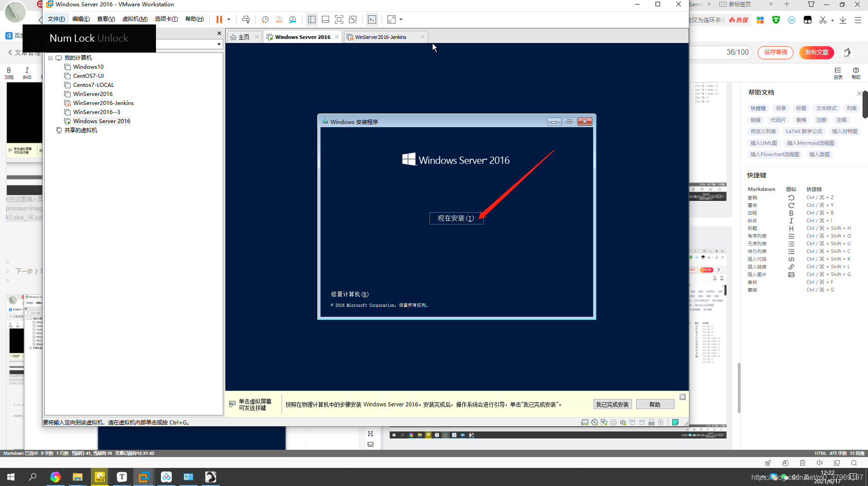Image resolution: width=868 pixels, height=486 pixels.
Task: Open the power options dropdown beside pause
Action: 229,19
